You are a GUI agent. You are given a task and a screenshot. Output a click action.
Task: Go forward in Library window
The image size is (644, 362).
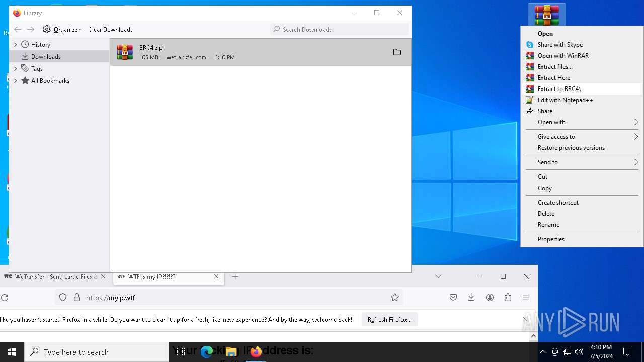pos(31,29)
